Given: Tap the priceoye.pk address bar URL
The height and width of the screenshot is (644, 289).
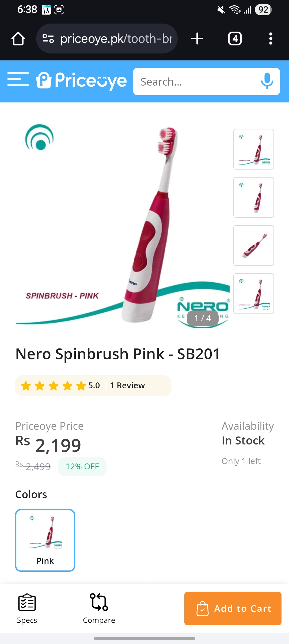Looking at the screenshot, I should [116, 39].
